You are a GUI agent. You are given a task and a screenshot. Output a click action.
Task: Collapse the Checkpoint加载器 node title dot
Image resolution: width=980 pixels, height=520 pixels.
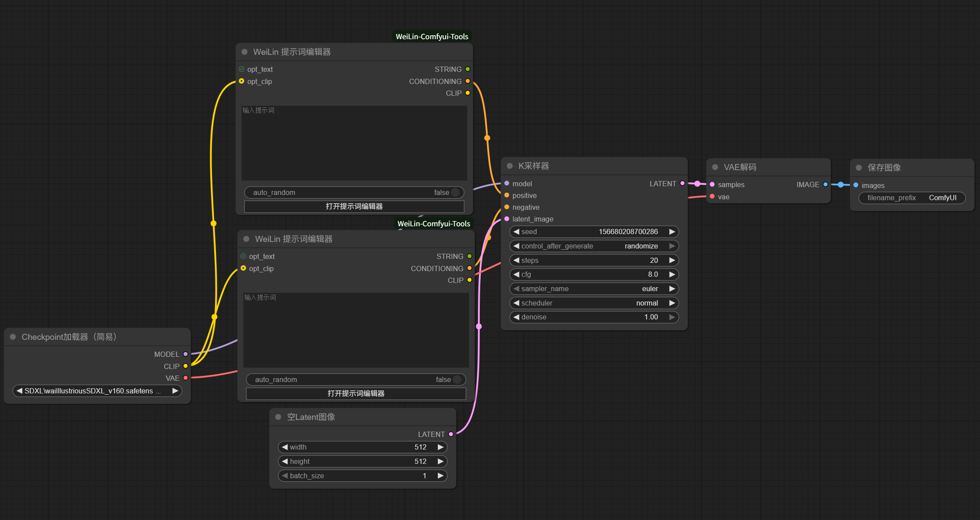[x=13, y=337]
